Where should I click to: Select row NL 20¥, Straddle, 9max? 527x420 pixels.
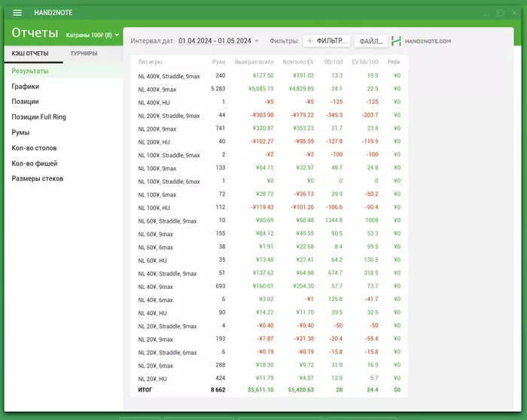[x=270, y=326]
